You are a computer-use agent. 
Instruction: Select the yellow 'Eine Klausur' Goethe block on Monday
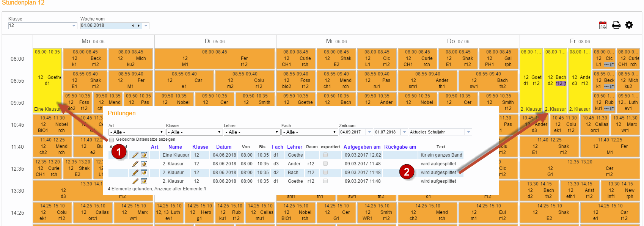coord(47,80)
